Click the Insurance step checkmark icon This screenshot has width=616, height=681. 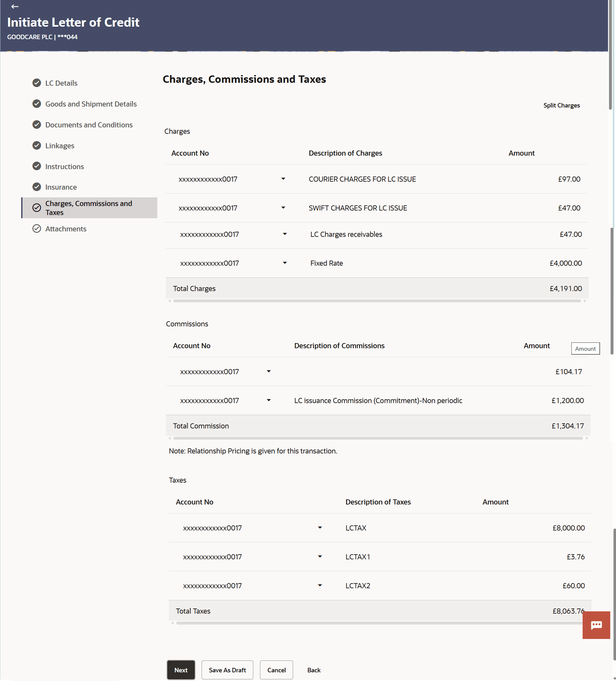pyautogui.click(x=37, y=187)
